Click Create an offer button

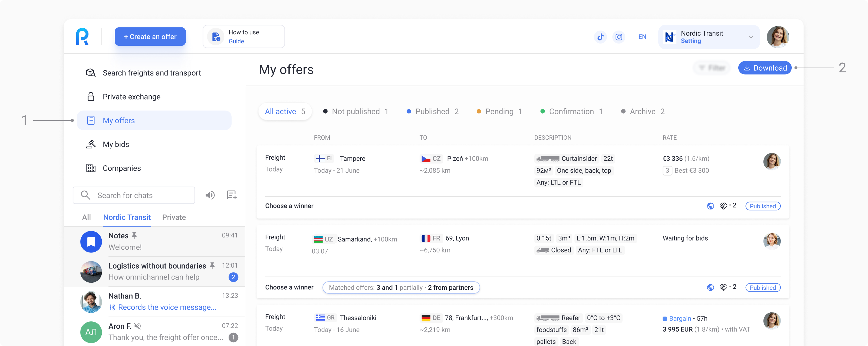(150, 36)
